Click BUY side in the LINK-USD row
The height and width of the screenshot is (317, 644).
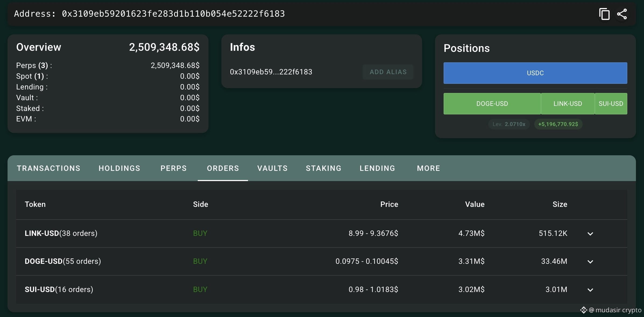click(x=200, y=233)
